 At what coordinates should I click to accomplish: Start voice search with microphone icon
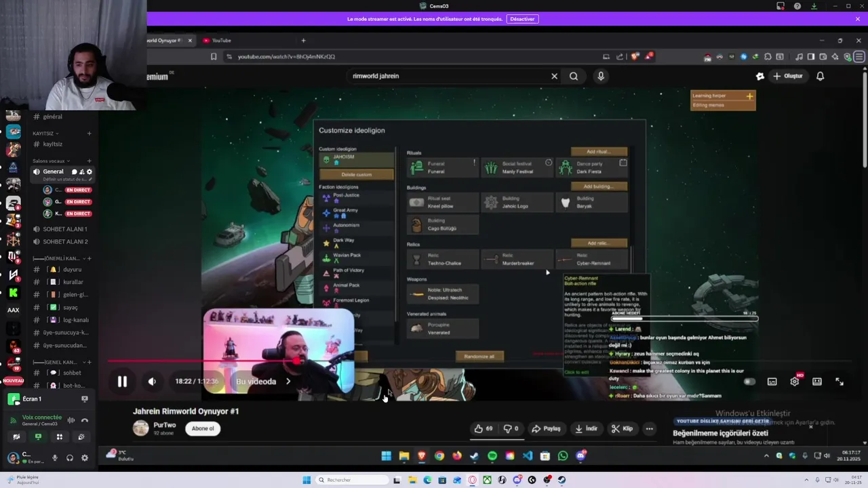601,76
